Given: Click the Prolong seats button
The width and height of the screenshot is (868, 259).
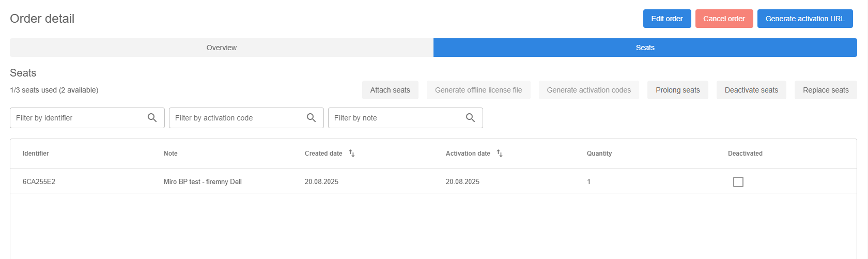Looking at the screenshot, I should point(677,90).
